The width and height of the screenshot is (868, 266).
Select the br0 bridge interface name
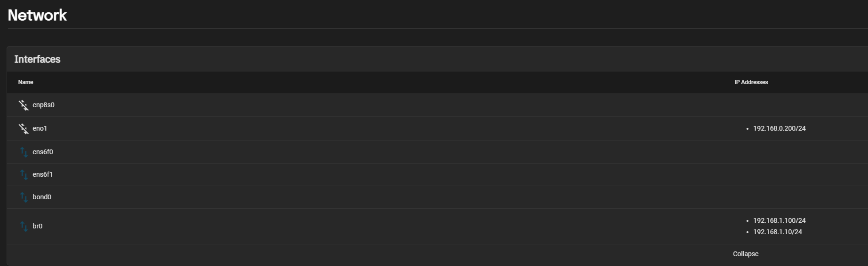pyautogui.click(x=37, y=226)
